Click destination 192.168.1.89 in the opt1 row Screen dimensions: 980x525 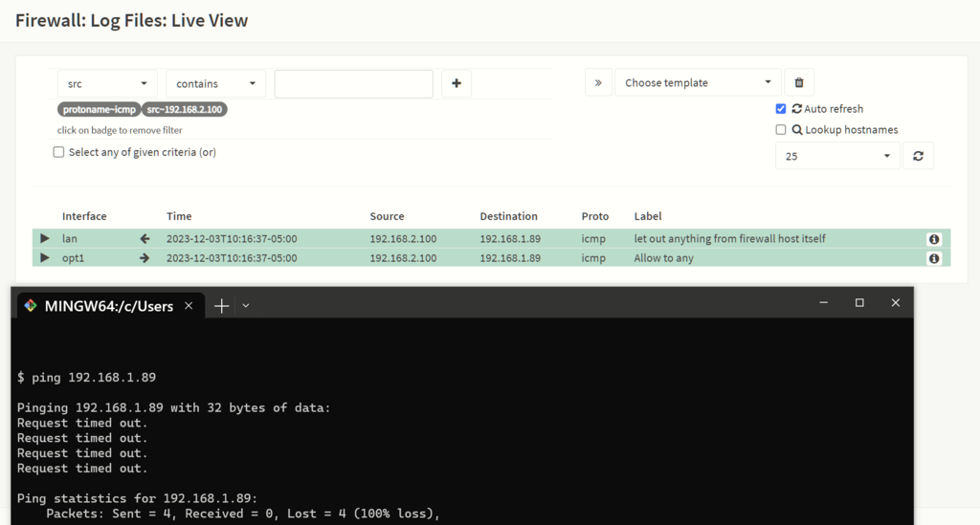click(x=510, y=258)
